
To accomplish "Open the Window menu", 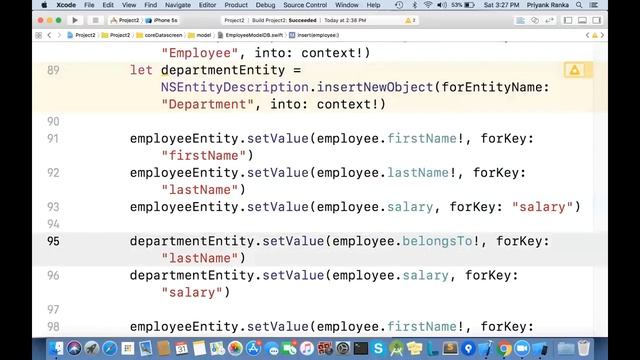I will click(x=347, y=5).
